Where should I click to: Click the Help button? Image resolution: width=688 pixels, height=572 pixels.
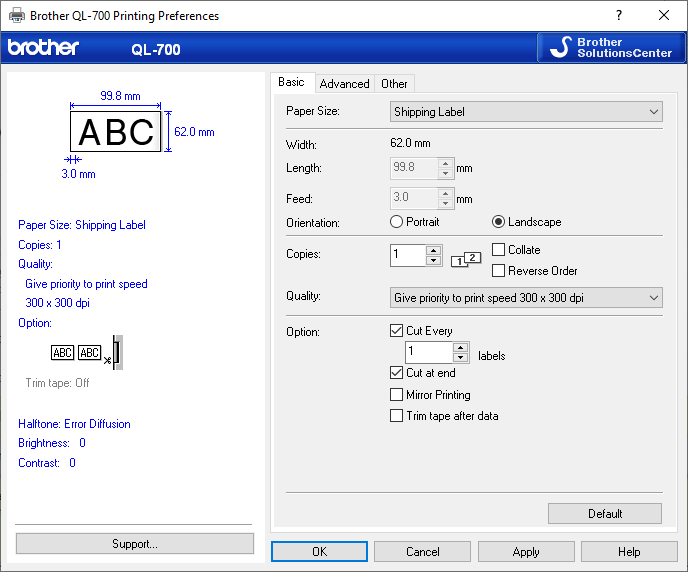[x=629, y=551]
